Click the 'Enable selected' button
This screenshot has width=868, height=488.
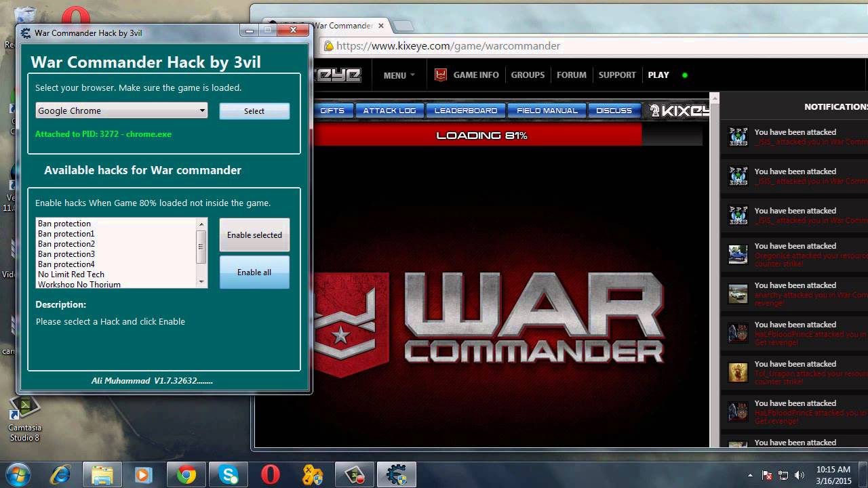(x=254, y=235)
